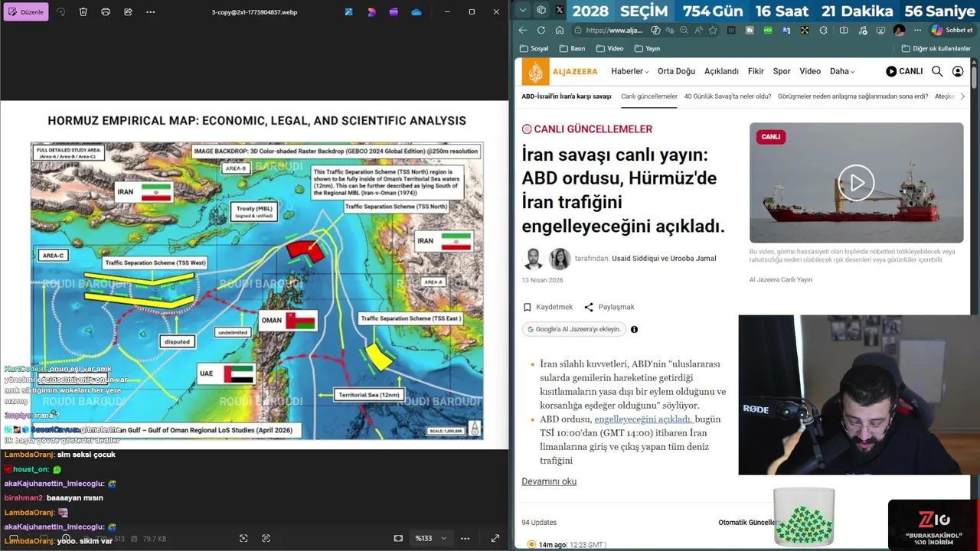Click the text scan icon in Photos
The image size is (980, 551).
tap(266, 539)
